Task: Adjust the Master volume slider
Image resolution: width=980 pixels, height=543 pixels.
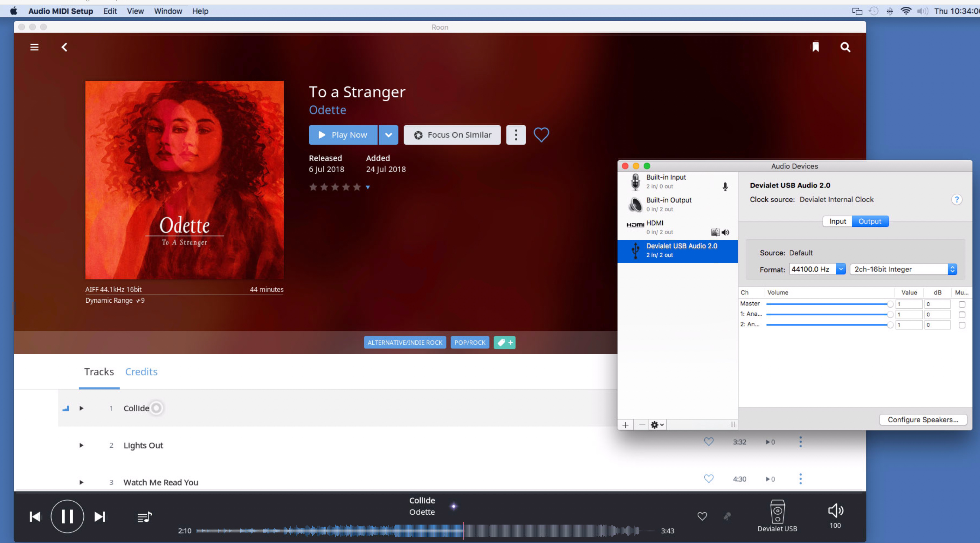Action: coord(829,304)
